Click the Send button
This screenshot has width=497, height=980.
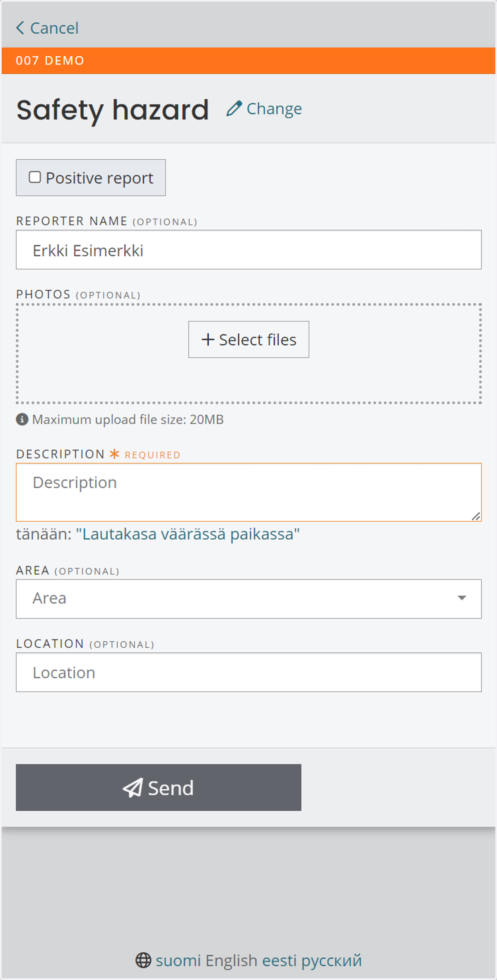click(159, 788)
